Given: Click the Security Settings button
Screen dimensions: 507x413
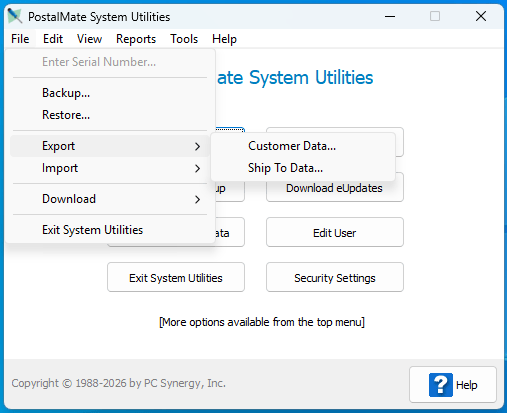Looking at the screenshot, I should [335, 277].
